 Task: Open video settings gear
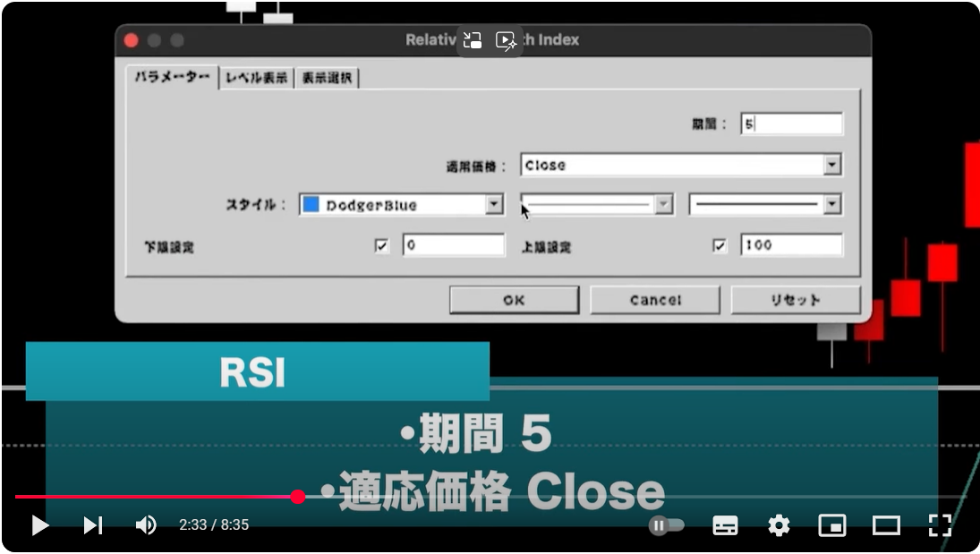[779, 525]
